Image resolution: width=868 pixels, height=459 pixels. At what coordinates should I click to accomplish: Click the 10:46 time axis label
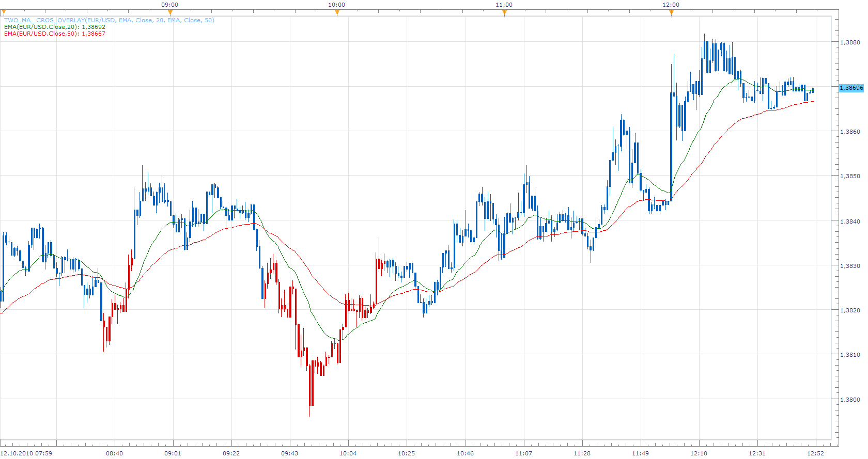tap(465, 453)
